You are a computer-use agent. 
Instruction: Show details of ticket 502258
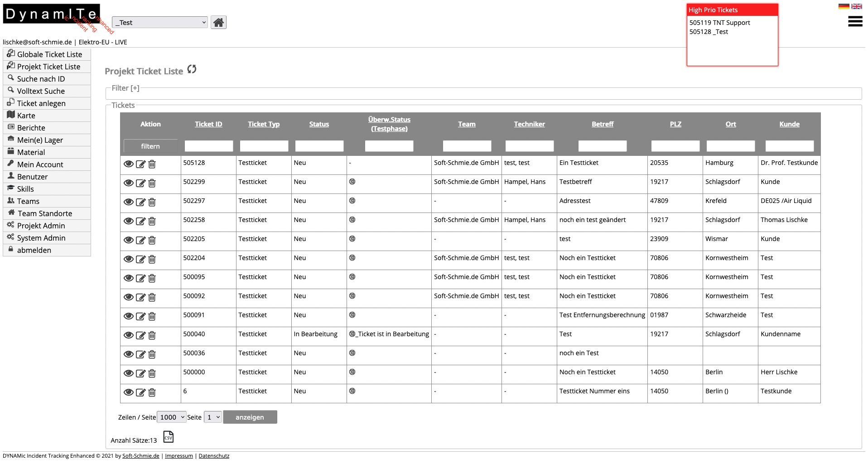click(x=129, y=221)
